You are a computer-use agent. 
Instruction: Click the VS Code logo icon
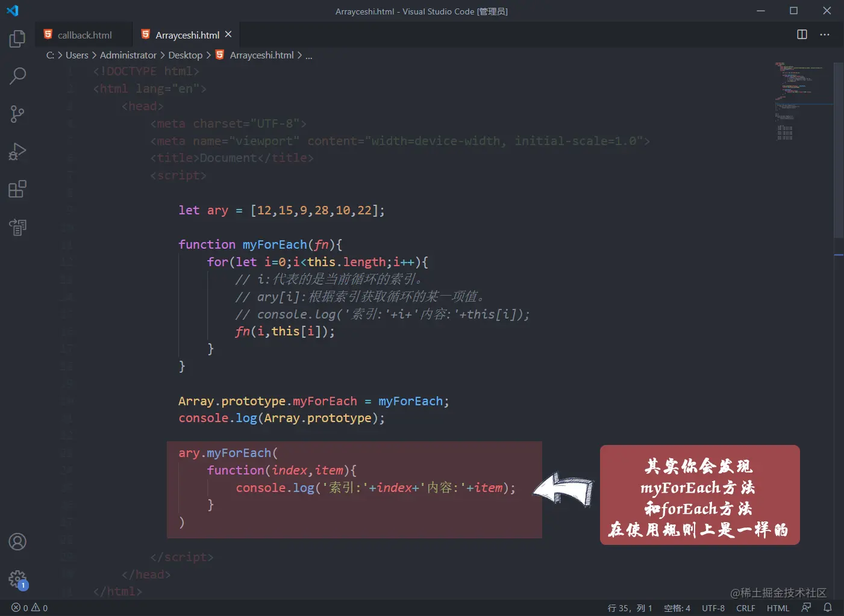click(13, 11)
